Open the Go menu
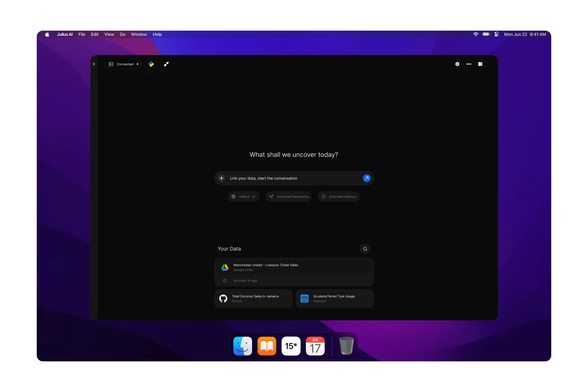The height and width of the screenshot is (392, 588). [x=123, y=34]
